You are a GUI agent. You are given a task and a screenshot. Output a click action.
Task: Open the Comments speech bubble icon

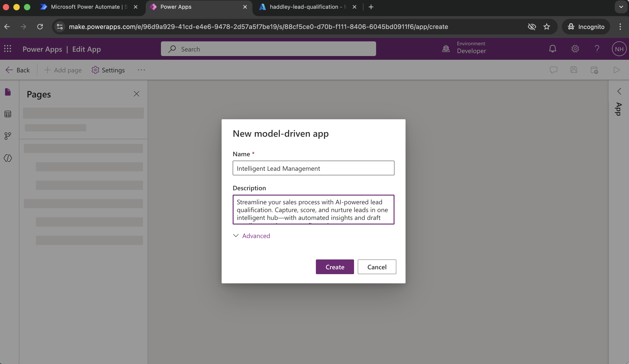[553, 70]
